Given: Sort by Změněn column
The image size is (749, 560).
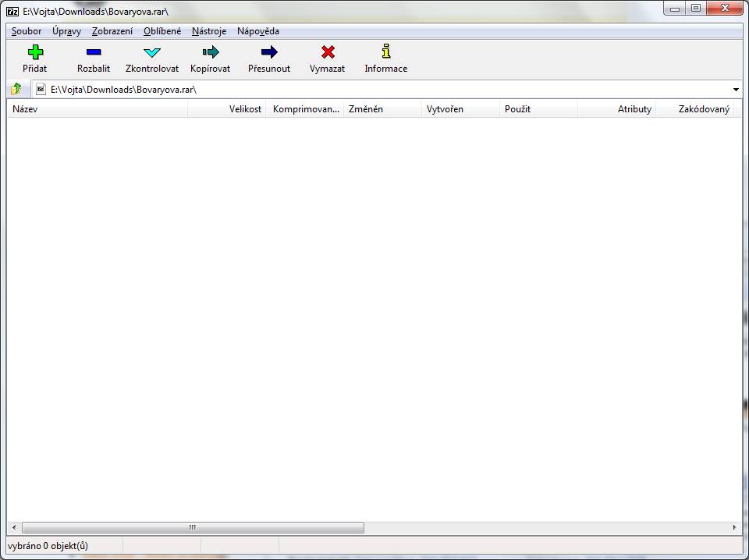Looking at the screenshot, I should 382,109.
